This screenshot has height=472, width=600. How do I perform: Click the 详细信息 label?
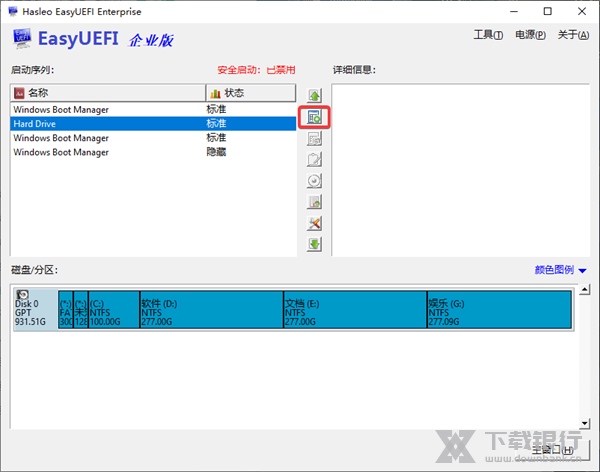[354, 70]
